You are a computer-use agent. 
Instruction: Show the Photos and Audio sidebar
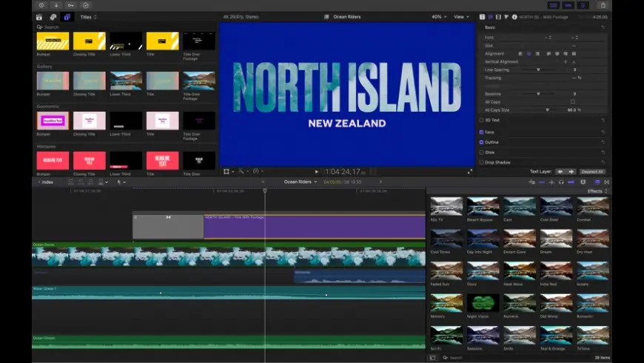pos(53,16)
